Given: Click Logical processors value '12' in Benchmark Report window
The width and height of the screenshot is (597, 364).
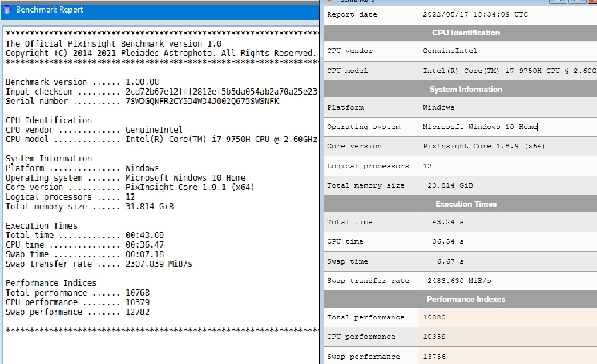Looking at the screenshot, I should click(130, 197).
